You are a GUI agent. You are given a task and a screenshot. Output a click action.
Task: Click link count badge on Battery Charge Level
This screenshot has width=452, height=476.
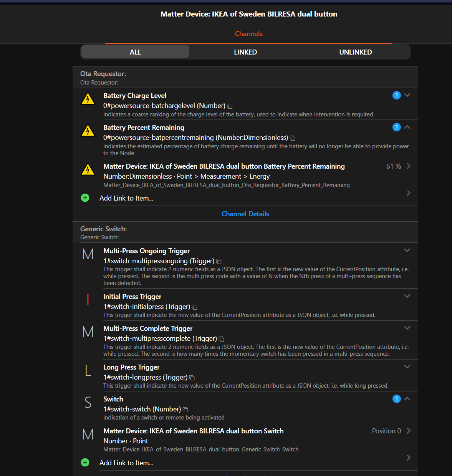pyautogui.click(x=397, y=95)
